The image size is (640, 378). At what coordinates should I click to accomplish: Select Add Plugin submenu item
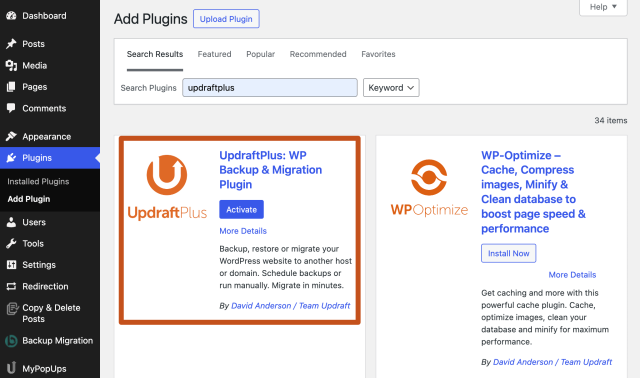tap(29, 199)
